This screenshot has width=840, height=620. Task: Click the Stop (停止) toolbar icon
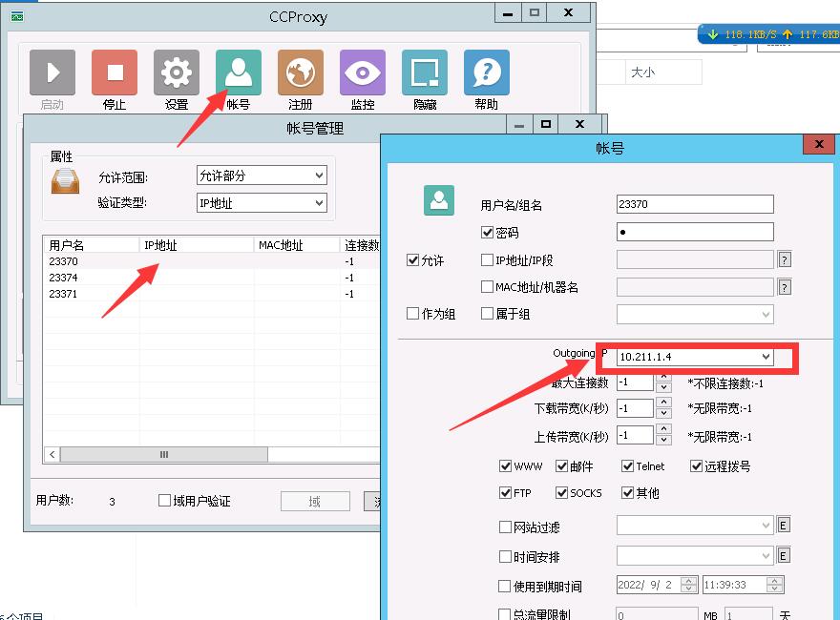(115, 73)
